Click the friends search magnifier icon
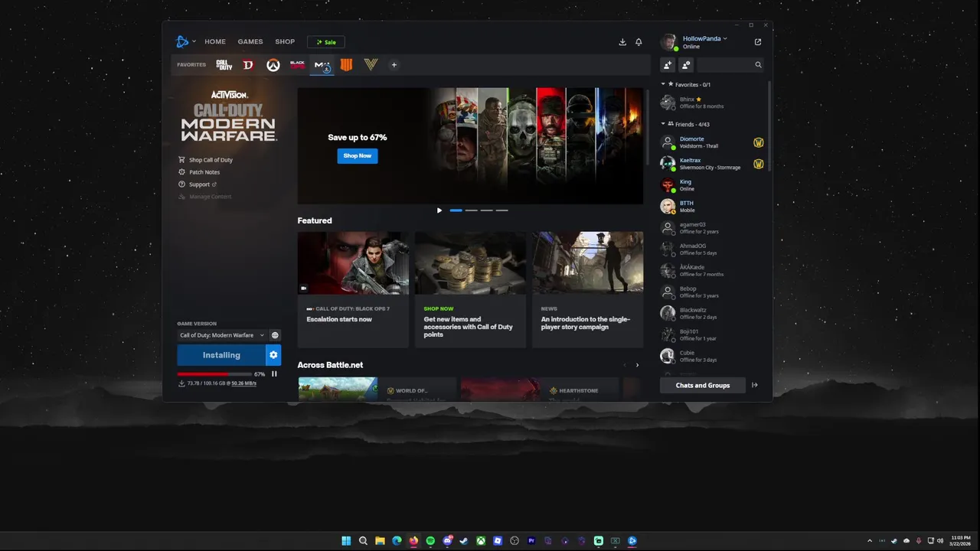Viewport: 980px width, 551px height. 758,65
